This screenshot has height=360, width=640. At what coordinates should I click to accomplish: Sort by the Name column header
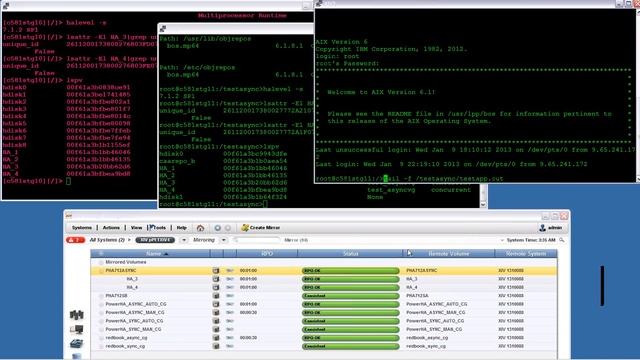pyautogui.click(x=156, y=254)
